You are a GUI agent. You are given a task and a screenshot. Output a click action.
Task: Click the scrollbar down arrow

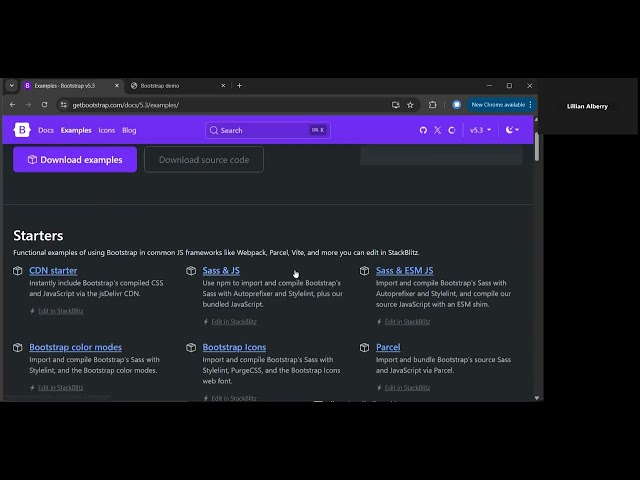coord(537,398)
